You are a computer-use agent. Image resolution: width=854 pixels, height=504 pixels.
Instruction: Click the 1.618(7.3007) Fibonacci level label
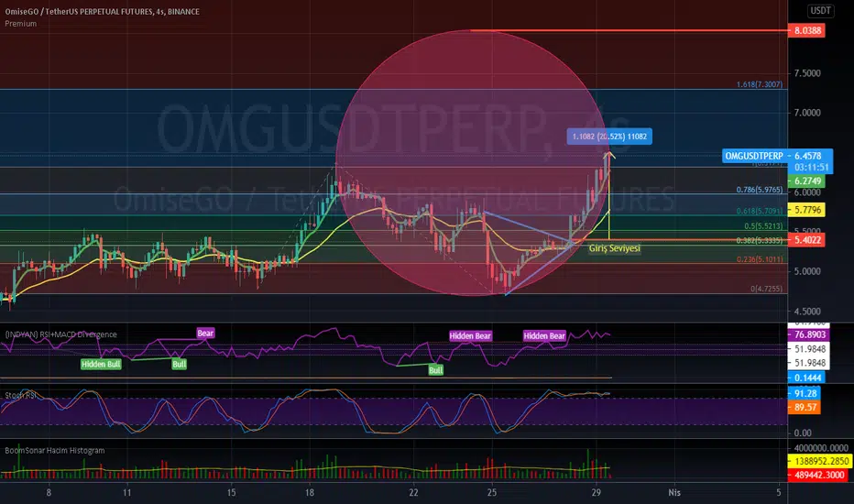click(x=760, y=84)
